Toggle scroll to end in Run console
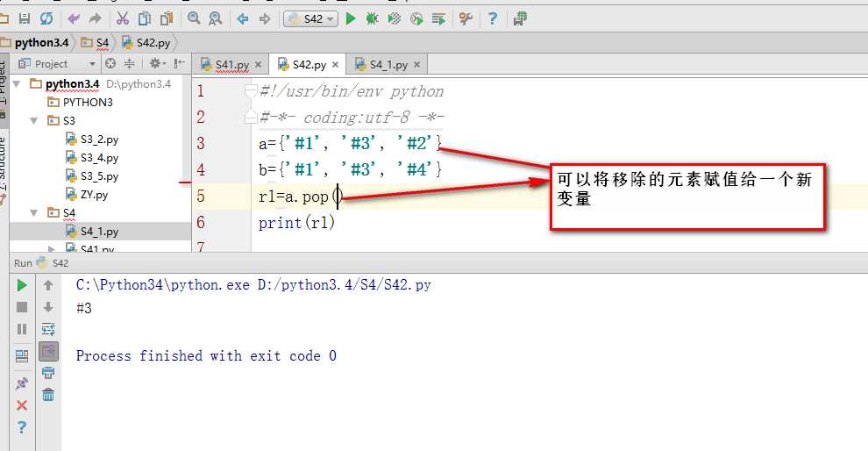Viewport: 868px width, 451px height. tap(49, 351)
